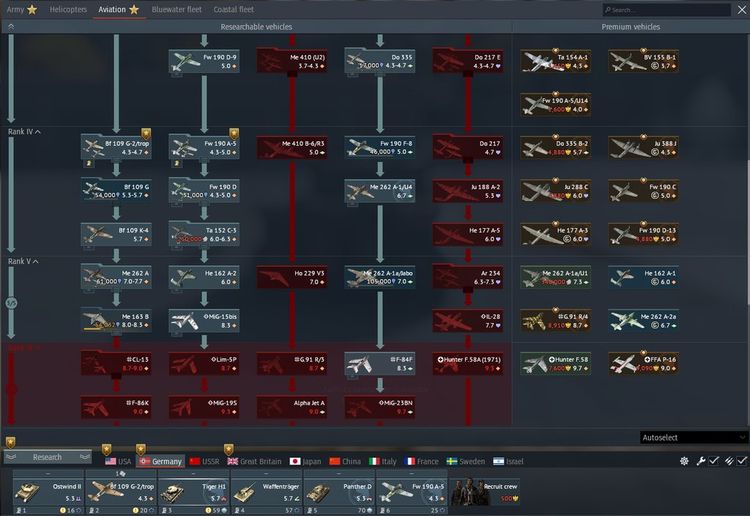Click the Recruit crew button
This screenshot has width=750, height=516.
[x=483, y=492]
